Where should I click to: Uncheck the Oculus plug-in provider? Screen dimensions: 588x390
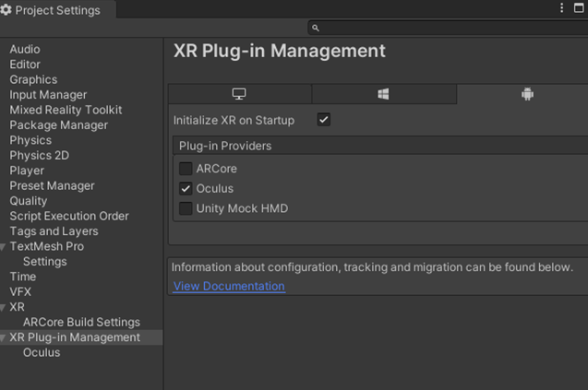pyautogui.click(x=186, y=188)
